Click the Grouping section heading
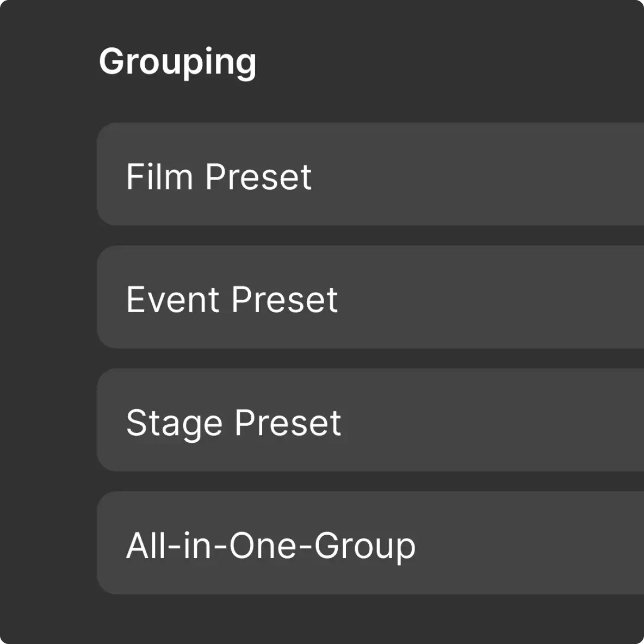The width and height of the screenshot is (644, 644). pyautogui.click(x=177, y=61)
